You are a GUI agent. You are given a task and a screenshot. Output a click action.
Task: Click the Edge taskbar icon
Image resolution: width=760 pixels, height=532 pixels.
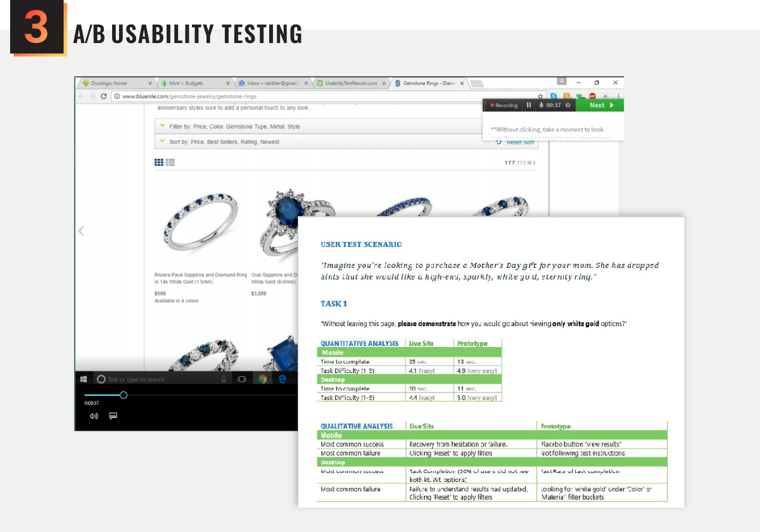click(283, 379)
